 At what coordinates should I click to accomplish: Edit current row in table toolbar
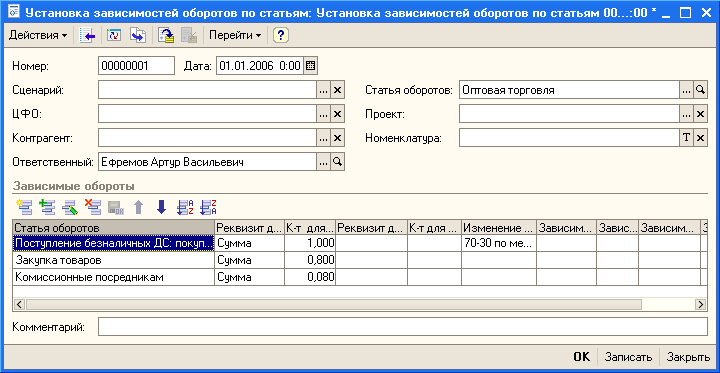pos(69,208)
